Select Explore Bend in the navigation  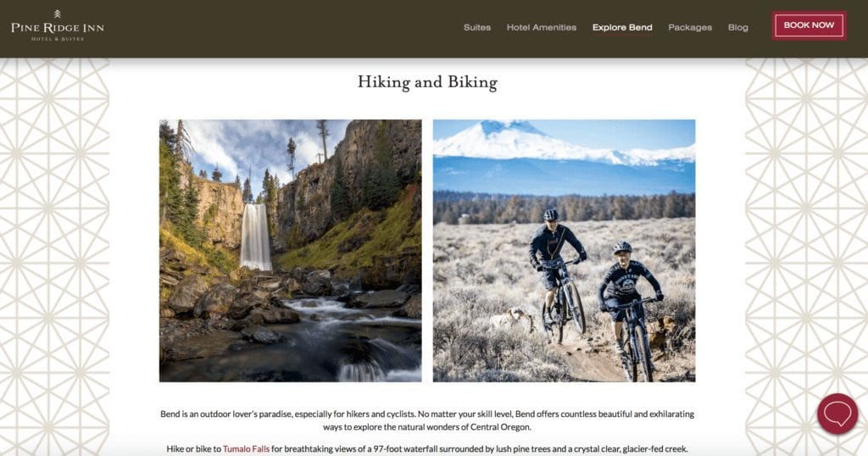pyautogui.click(x=622, y=27)
